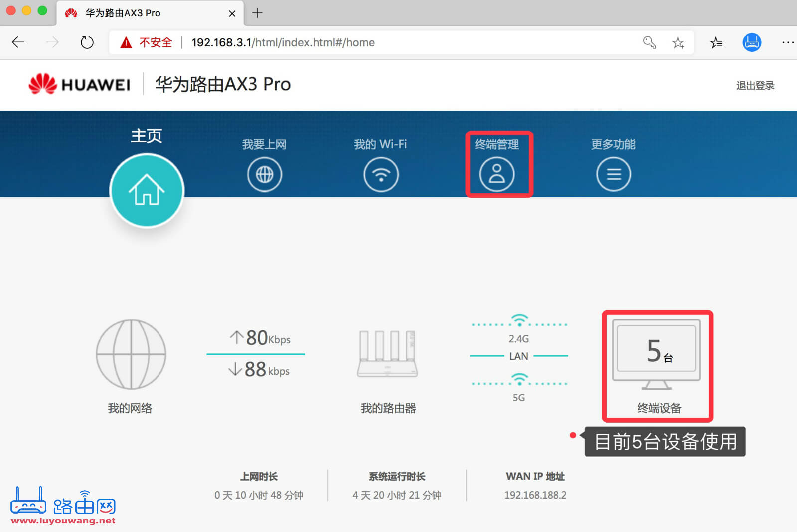The image size is (797, 532).
Task: Select the 终端管理 menu label
Action: 497,144
